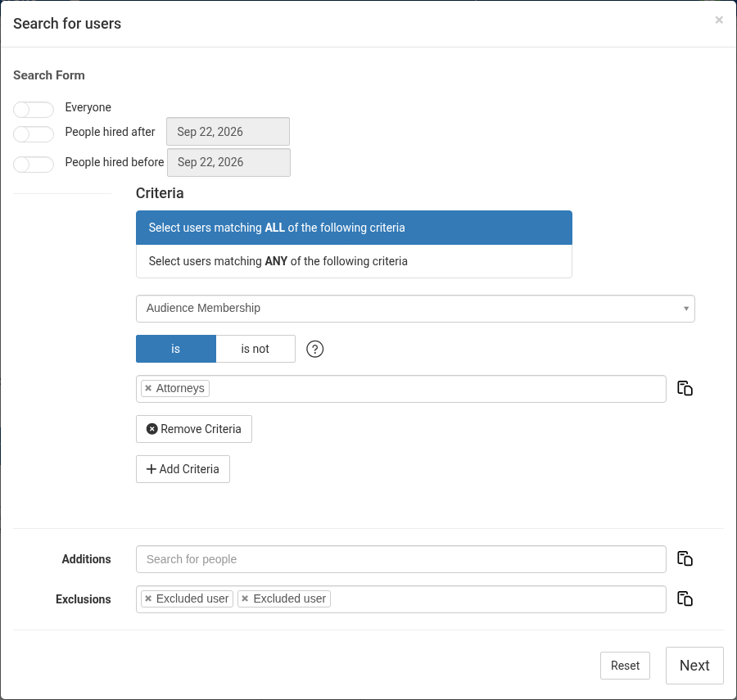Toggle the Everyone switch

click(34, 109)
